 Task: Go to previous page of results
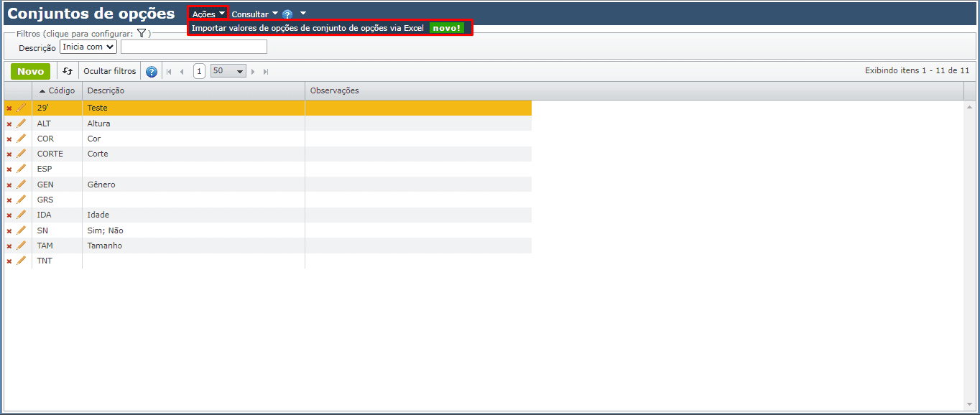182,72
